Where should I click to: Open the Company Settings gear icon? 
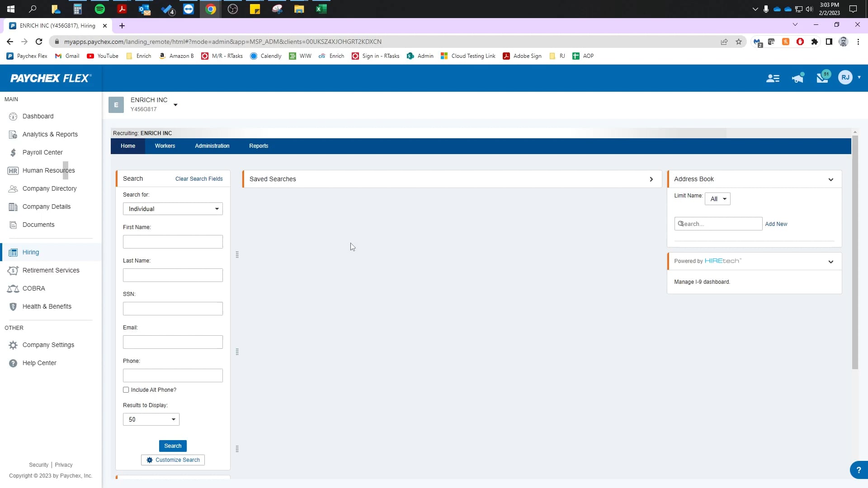13,345
